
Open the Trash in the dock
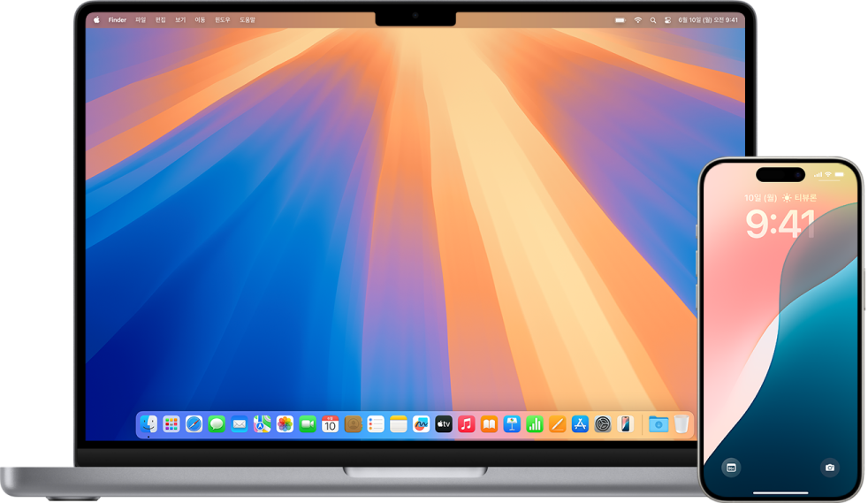click(681, 424)
